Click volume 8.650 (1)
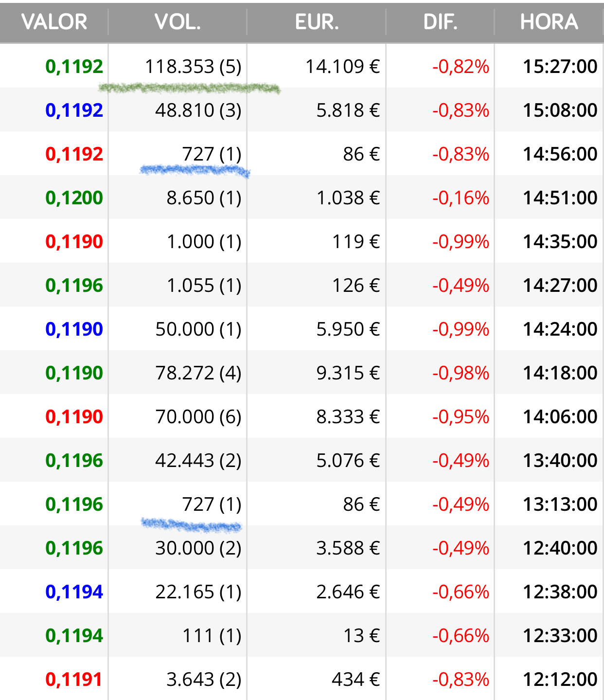The width and height of the screenshot is (604, 700). coord(204,198)
